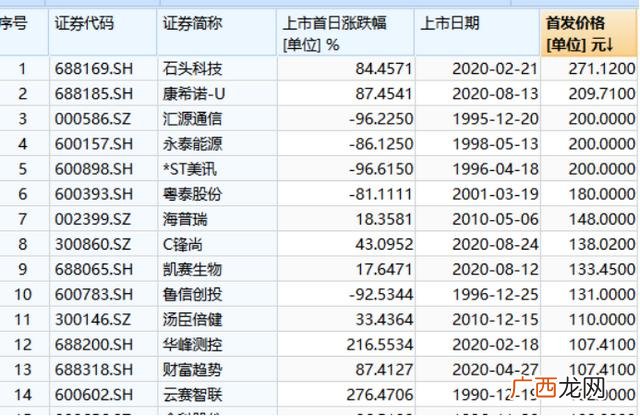Select security name 石头科技
The image size is (640, 416).
pos(192,69)
